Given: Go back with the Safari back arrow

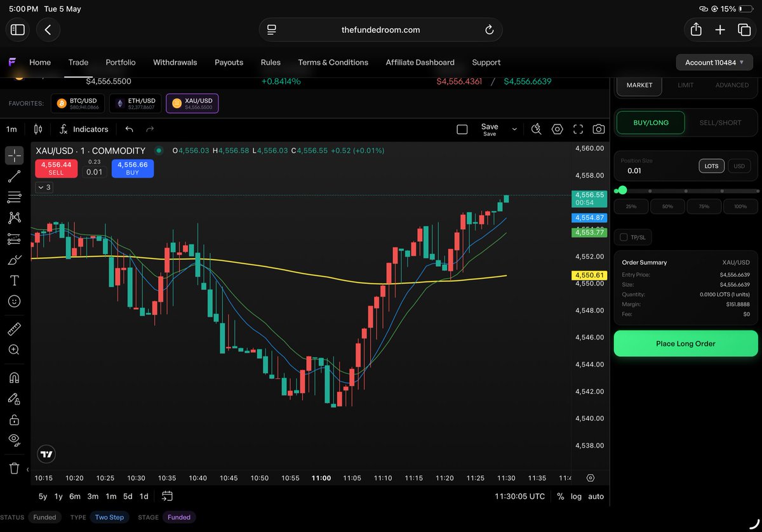Looking at the screenshot, I should (x=48, y=30).
